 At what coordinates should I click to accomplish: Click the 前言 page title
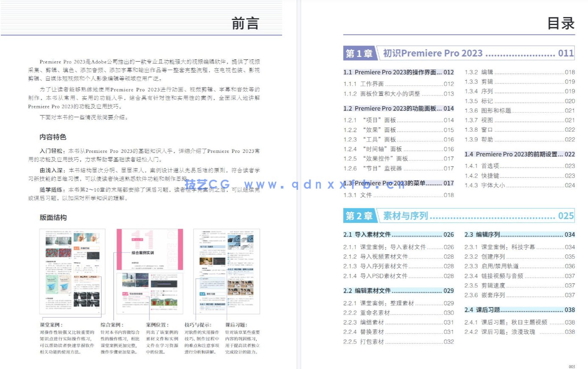click(x=245, y=23)
